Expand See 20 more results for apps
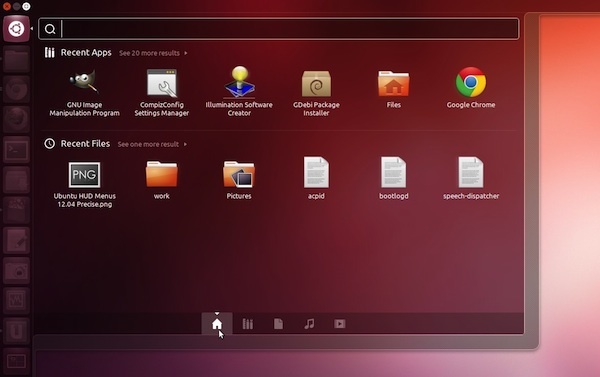The height and width of the screenshot is (377, 600). 153,53
